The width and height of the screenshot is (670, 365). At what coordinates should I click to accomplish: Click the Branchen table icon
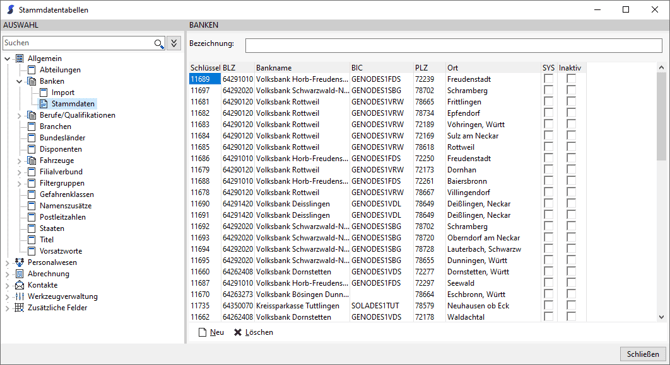(x=32, y=126)
